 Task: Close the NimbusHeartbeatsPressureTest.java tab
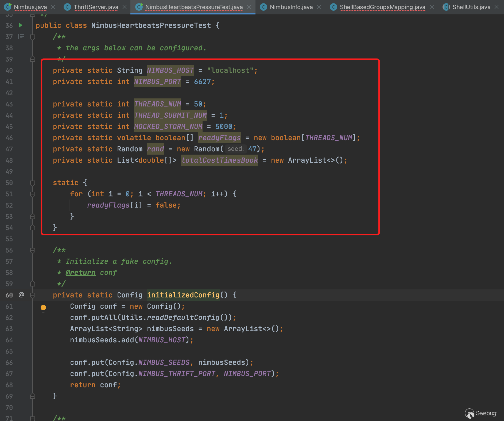point(249,7)
